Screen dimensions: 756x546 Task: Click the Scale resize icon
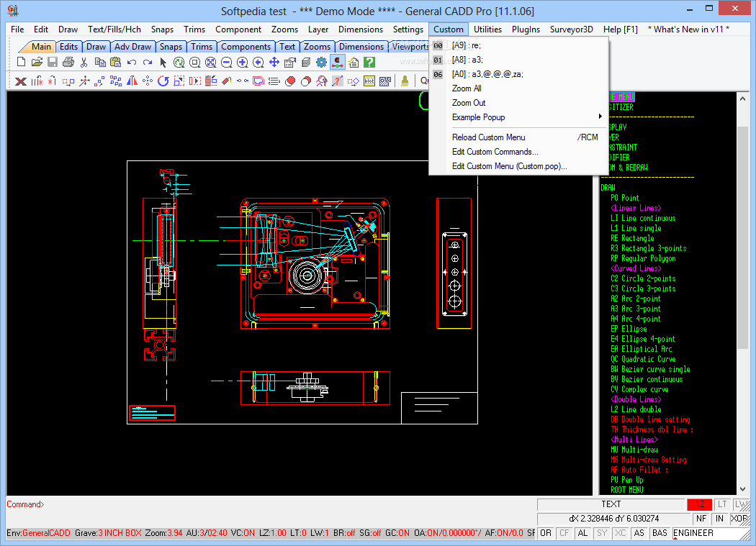point(179,81)
